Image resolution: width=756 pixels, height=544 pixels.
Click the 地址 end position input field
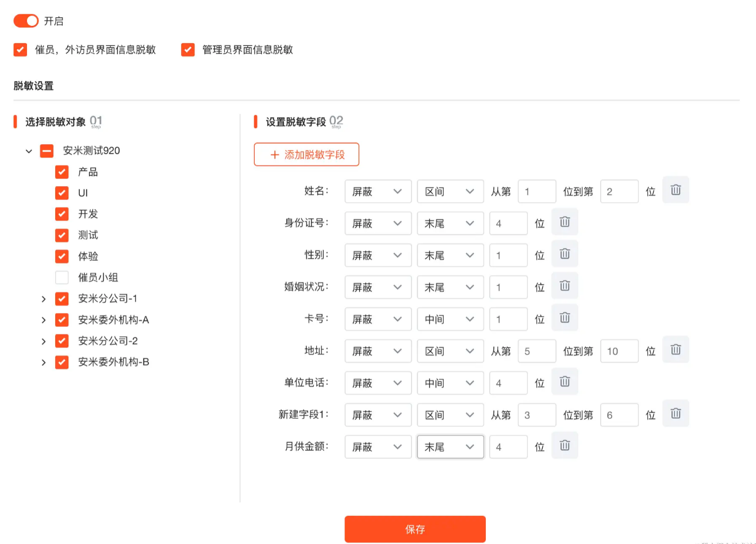tap(619, 351)
